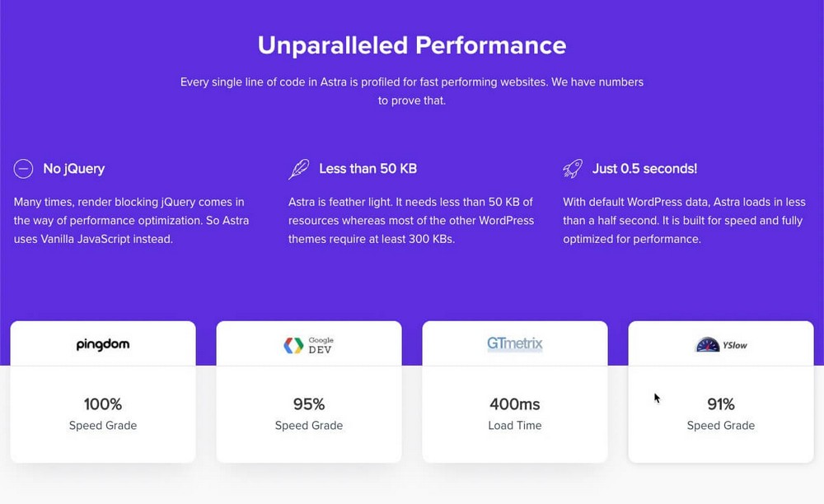Click the paragraph about feather light resources
This screenshot has height=504, width=824.
click(x=411, y=221)
